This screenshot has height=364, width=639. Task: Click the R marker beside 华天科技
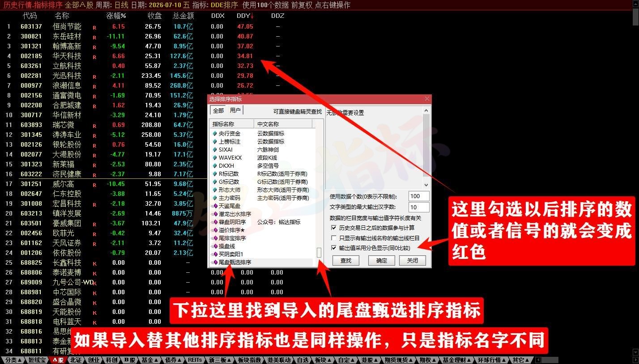(x=94, y=57)
